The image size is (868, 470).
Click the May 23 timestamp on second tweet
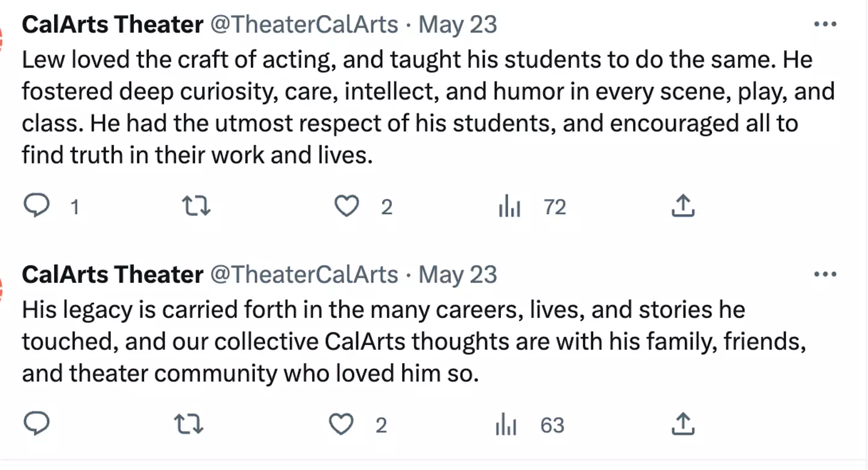pyautogui.click(x=458, y=274)
